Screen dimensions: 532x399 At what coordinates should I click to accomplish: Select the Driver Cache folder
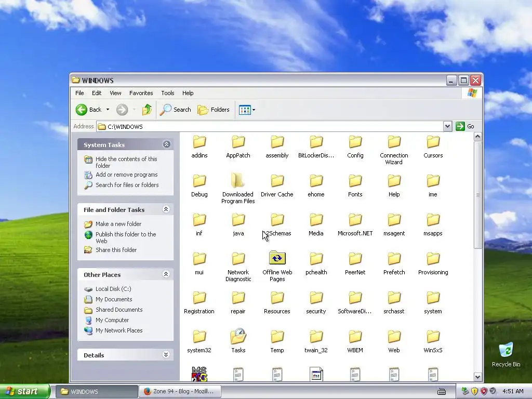click(x=277, y=185)
